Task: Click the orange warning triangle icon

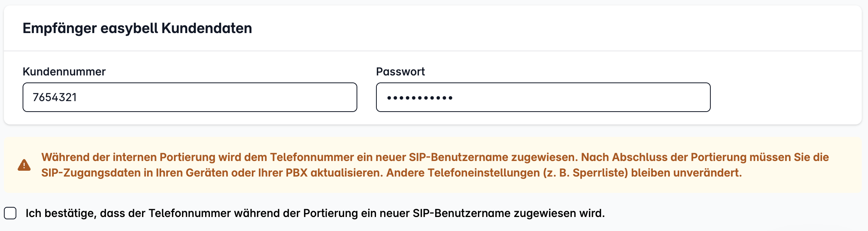Action: (24, 165)
